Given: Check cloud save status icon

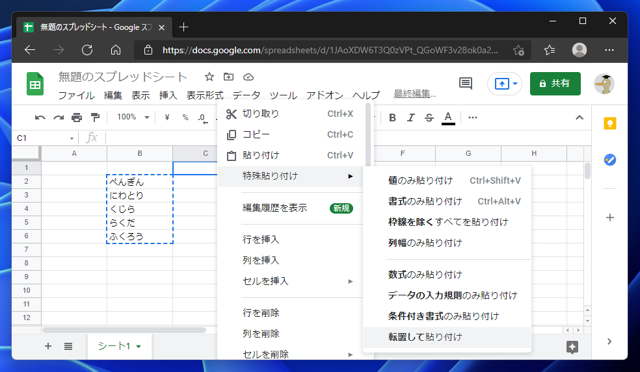Looking at the screenshot, I should pyautogui.click(x=248, y=77).
